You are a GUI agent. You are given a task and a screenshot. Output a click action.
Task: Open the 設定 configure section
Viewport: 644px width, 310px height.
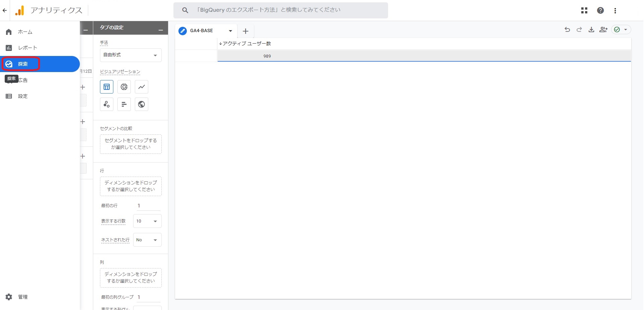[x=40, y=96]
